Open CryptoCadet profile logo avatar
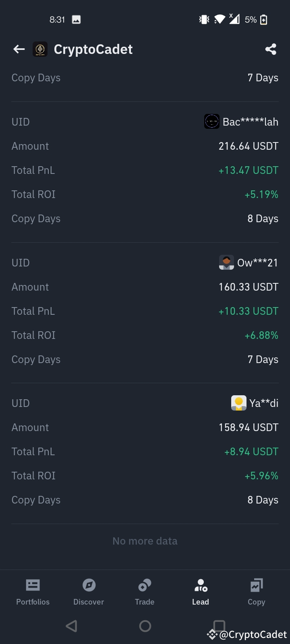The image size is (290, 644). pyautogui.click(x=40, y=49)
